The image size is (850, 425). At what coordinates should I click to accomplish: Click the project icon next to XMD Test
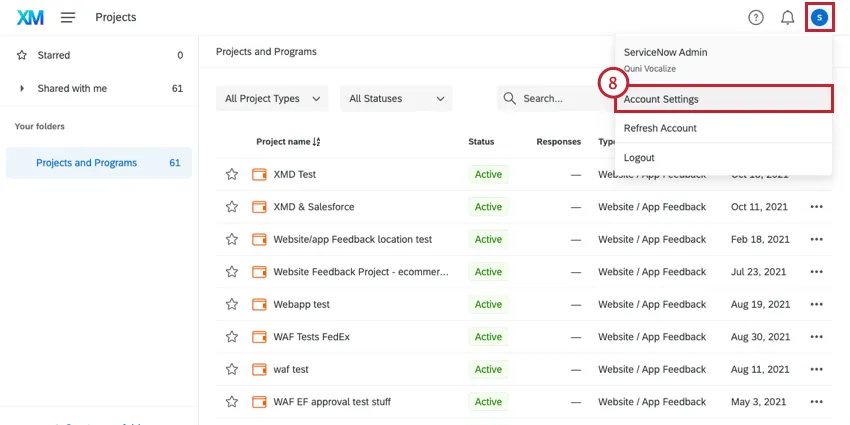tap(259, 174)
